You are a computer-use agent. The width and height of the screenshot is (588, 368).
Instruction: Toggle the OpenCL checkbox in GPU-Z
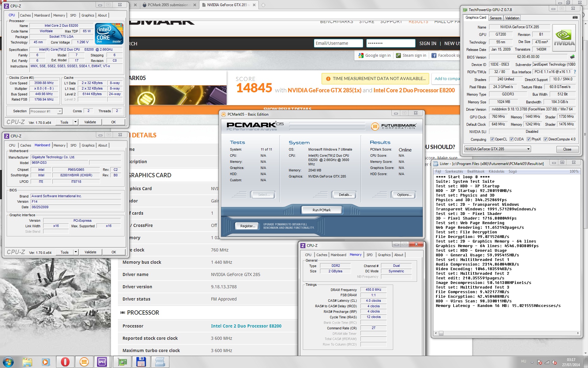pos(492,139)
